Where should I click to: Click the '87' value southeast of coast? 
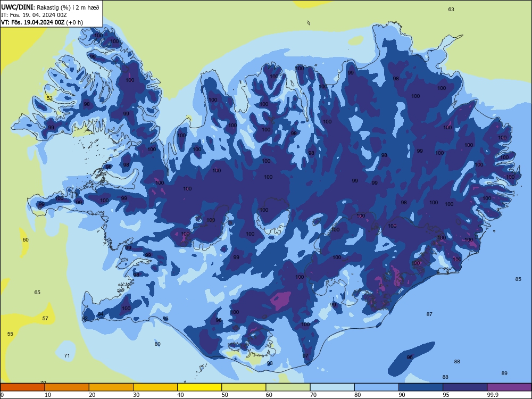click(x=429, y=314)
